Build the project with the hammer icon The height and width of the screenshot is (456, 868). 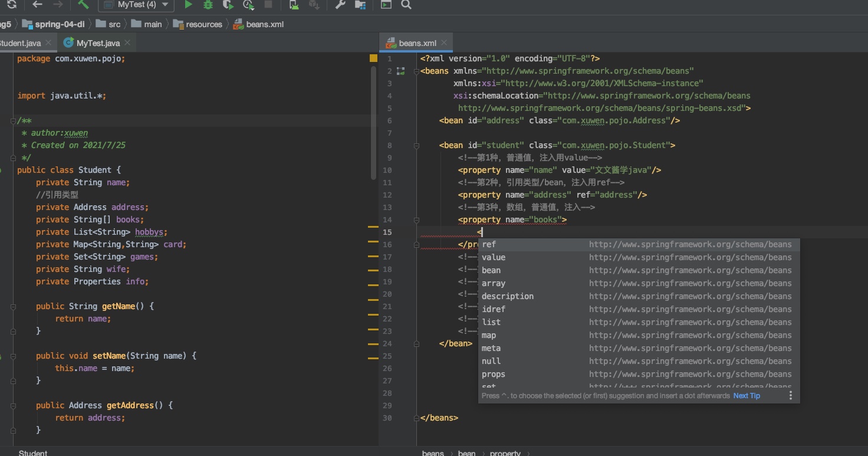click(x=83, y=5)
